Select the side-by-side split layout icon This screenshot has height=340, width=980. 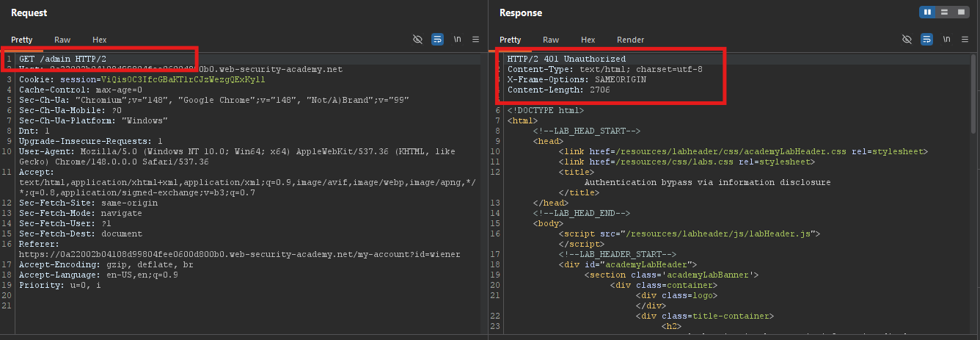(x=928, y=12)
